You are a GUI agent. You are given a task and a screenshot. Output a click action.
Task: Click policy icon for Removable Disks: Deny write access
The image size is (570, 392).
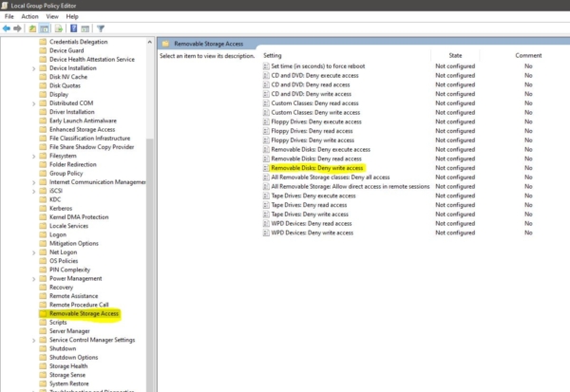[266, 168]
